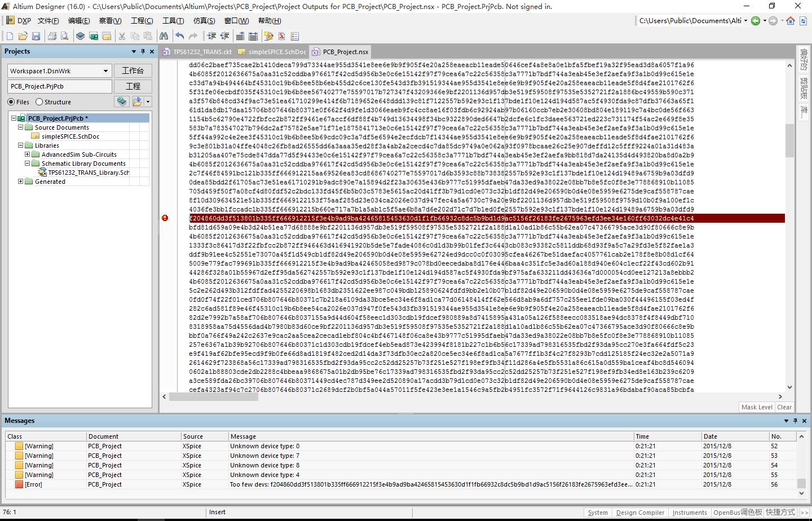Save the current document with the floppy icon
812x521 pixels.
click(x=36, y=36)
